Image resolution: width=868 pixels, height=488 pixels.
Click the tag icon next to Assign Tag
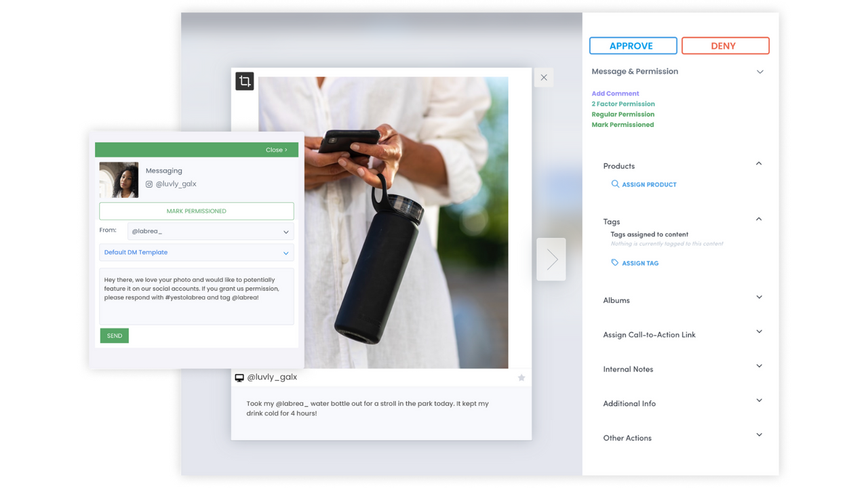(x=615, y=263)
